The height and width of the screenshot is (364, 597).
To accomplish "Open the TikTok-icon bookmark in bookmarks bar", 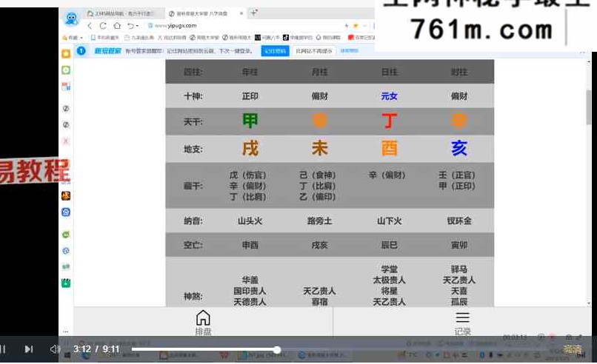I will (x=297, y=37).
